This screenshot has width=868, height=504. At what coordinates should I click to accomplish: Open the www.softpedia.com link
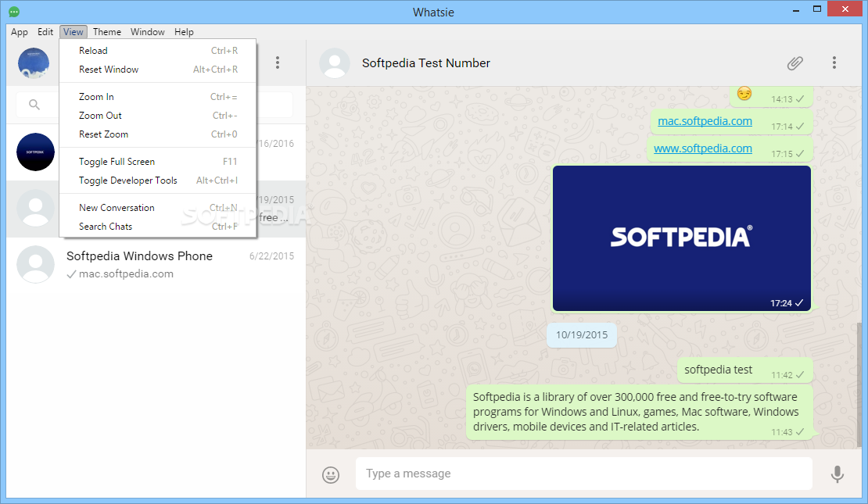point(702,148)
